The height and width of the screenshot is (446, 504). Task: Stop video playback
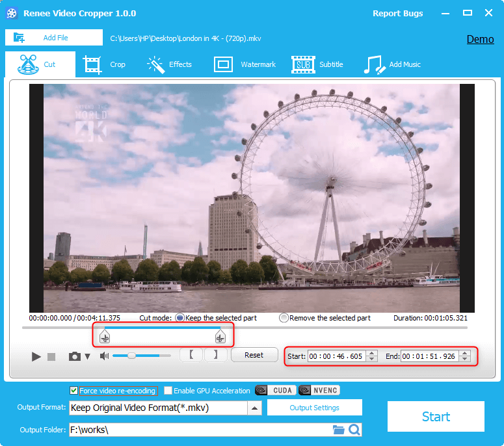(x=51, y=357)
